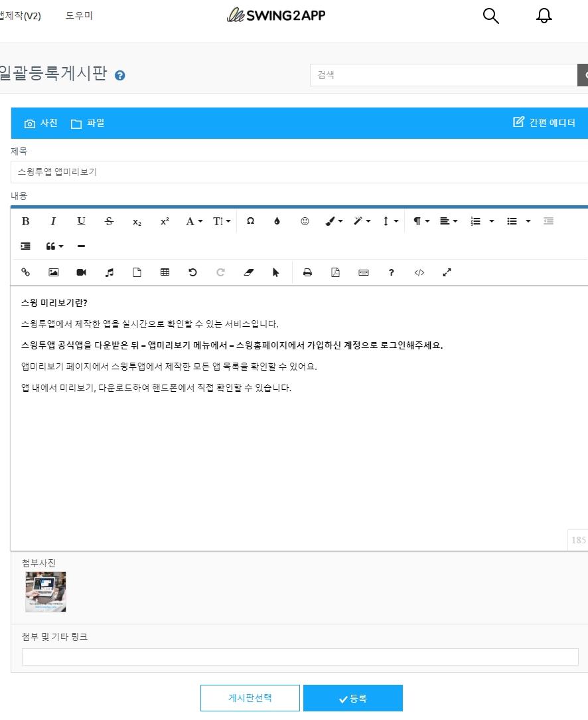This screenshot has height=720, width=588.
Task: Expand editor to fullscreen
Action: point(447,272)
